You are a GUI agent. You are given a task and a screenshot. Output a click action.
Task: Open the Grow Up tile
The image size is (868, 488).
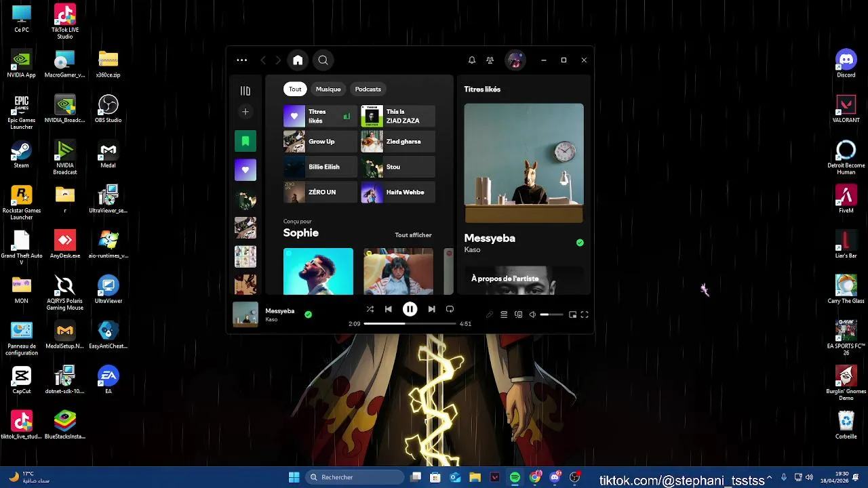(x=320, y=142)
